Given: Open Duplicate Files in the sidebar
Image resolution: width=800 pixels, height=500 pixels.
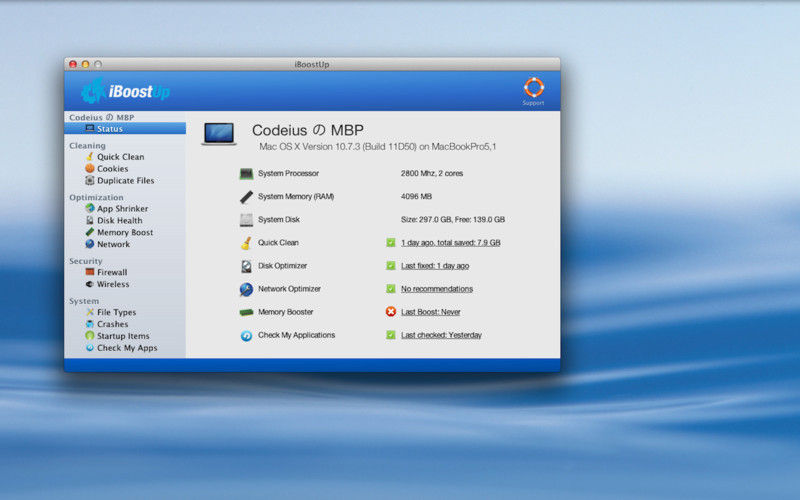Looking at the screenshot, I should point(126,181).
